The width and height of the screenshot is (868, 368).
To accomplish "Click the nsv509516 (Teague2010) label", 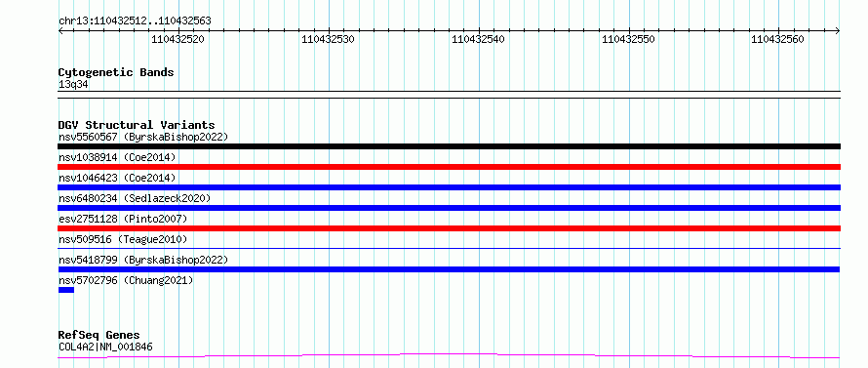I will pos(123,239).
